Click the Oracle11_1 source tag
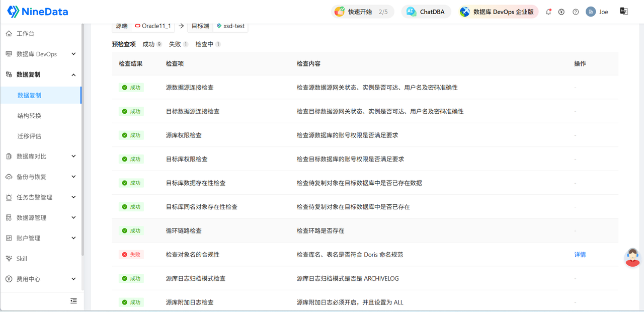Screen dimensions: 644x312 coord(153,26)
